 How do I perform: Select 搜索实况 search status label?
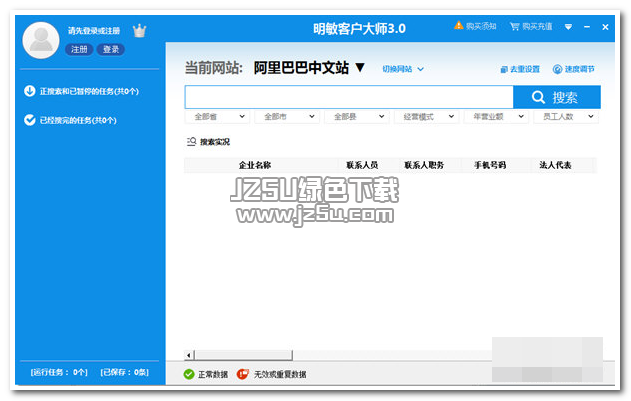click(215, 142)
